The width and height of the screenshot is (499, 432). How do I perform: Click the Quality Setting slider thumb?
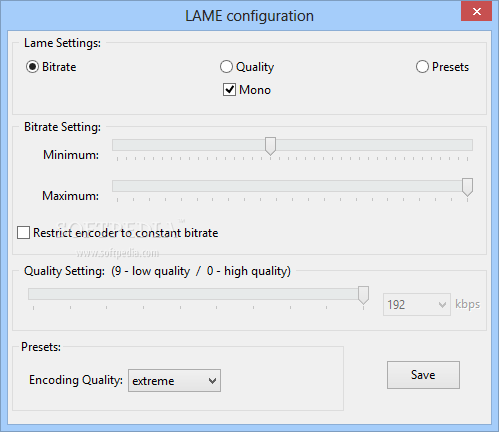point(363,295)
